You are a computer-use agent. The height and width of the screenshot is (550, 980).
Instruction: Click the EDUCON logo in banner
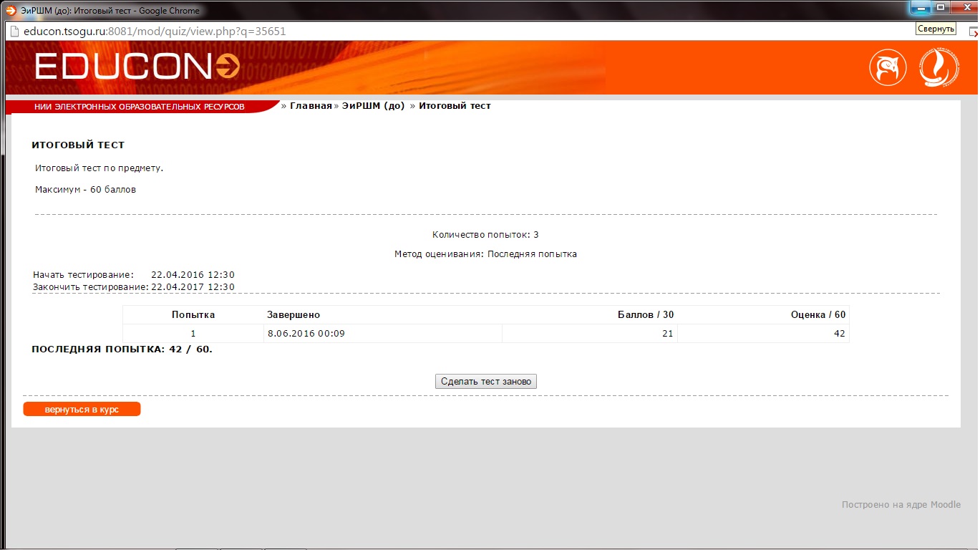pos(137,67)
